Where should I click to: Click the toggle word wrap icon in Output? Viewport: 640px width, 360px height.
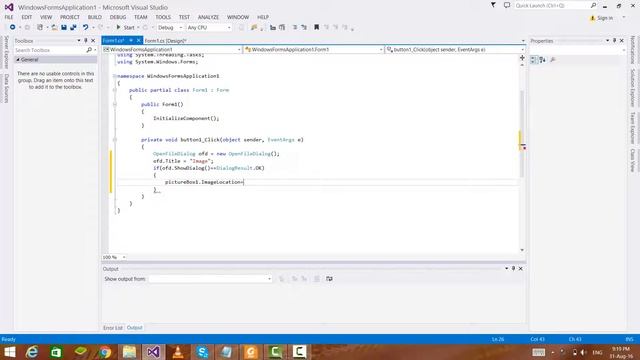[x=329, y=279]
